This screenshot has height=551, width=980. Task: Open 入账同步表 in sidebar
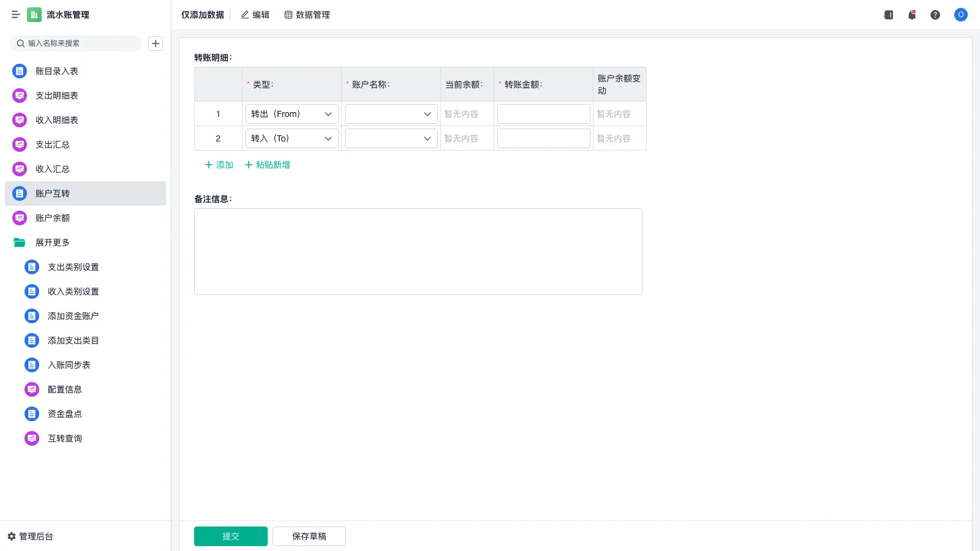point(85,365)
